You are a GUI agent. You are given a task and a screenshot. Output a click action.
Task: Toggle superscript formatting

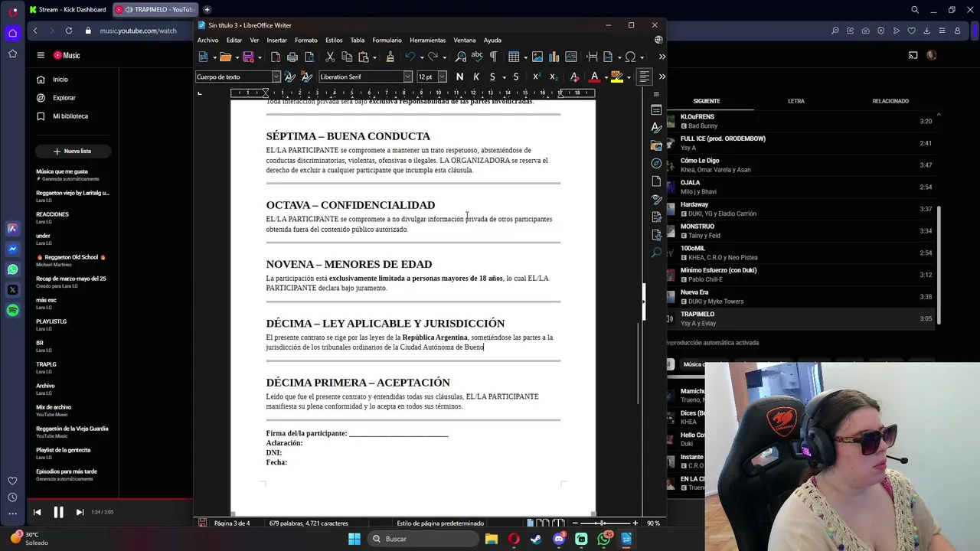536,77
